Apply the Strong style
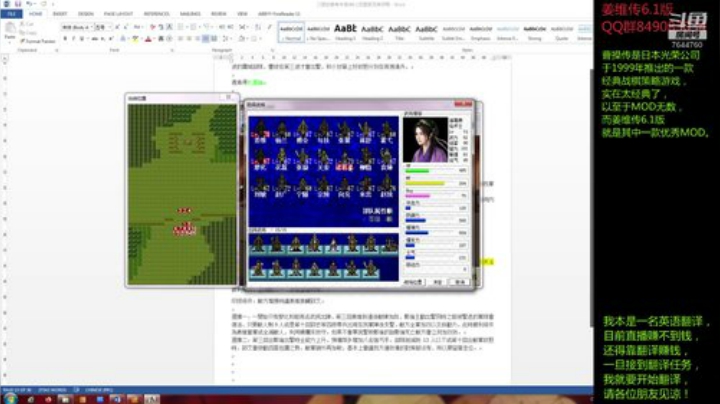Image resolution: width=720 pixels, height=404 pixels. 535,32
